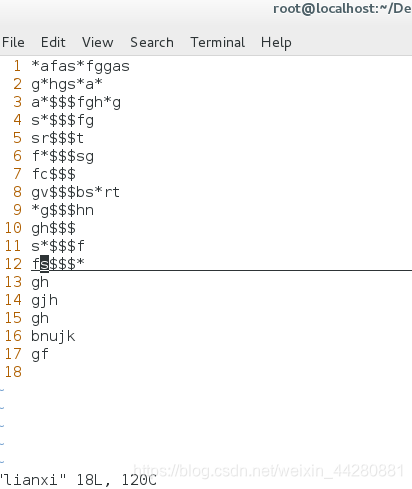
Task: Click line 7 text fc$$$
Action: 54,174
